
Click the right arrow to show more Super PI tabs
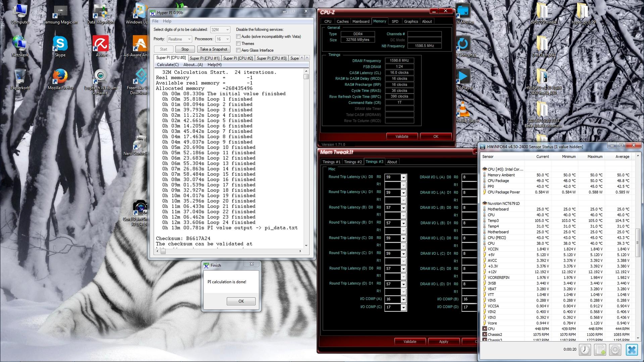pyautogui.click(x=307, y=58)
